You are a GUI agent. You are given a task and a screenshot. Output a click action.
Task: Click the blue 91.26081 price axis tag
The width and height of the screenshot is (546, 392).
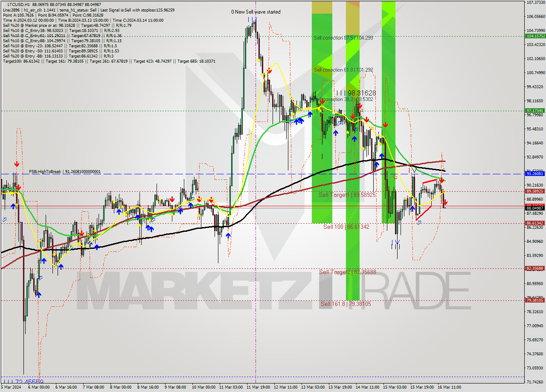(535, 174)
